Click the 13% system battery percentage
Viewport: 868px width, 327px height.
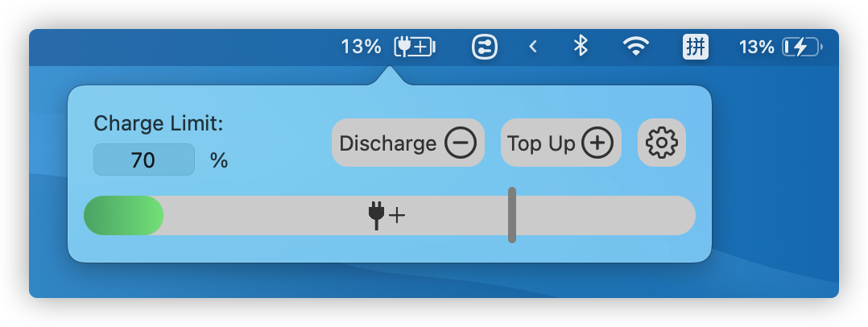coord(757,47)
